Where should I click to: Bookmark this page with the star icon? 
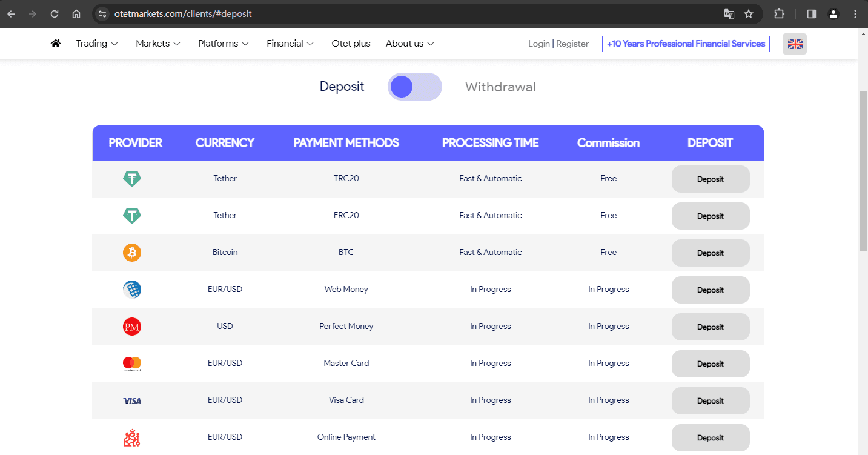(749, 13)
